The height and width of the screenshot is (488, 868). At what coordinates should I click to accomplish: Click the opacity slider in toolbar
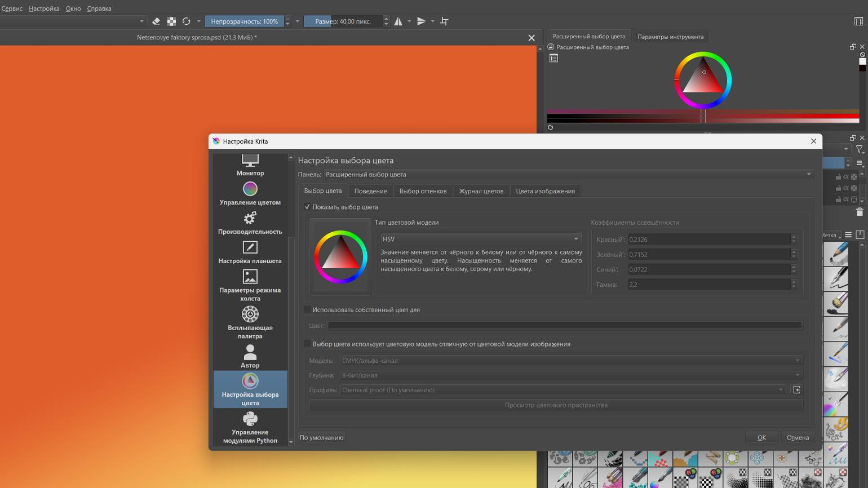pos(244,21)
